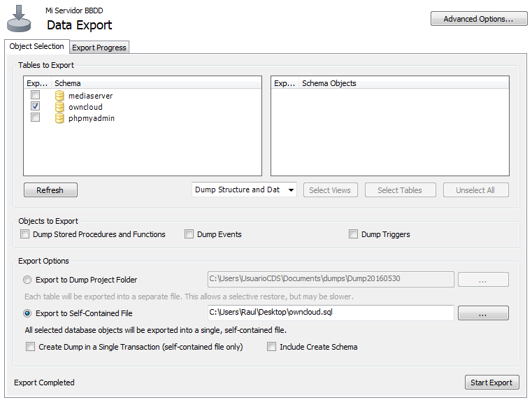Open Advanced Options

[479, 19]
